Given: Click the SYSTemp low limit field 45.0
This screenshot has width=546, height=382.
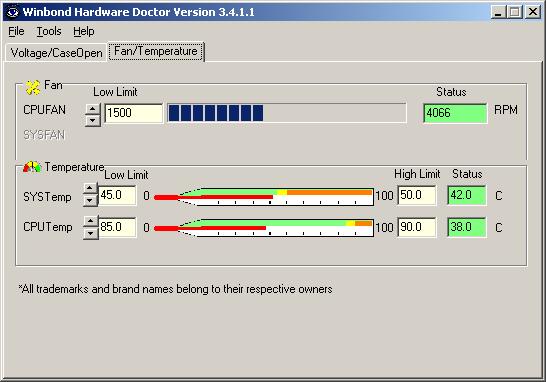Looking at the screenshot, I should [117, 195].
